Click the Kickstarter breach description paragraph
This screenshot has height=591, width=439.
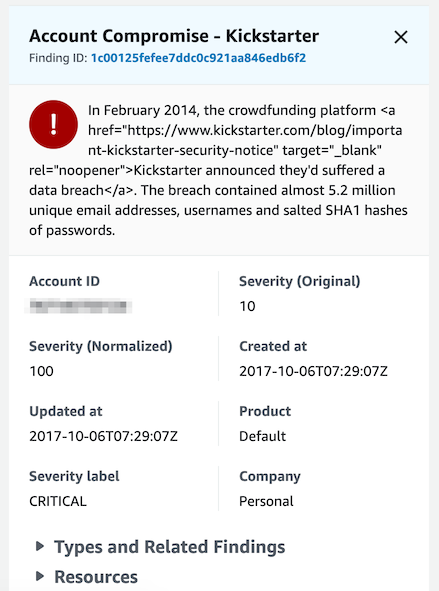point(219,170)
